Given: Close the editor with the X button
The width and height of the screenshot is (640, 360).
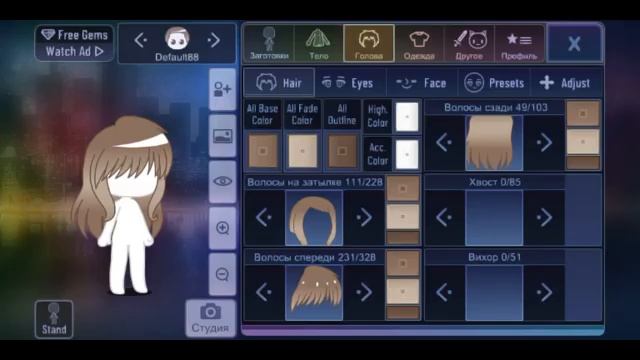Looking at the screenshot, I should pyautogui.click(x=574, y=43).
